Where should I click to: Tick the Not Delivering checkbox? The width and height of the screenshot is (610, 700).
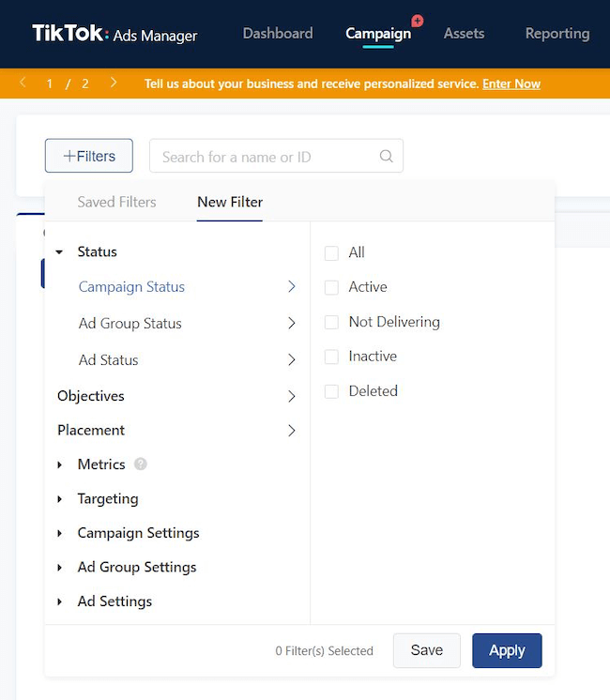(x=331, y=323)
